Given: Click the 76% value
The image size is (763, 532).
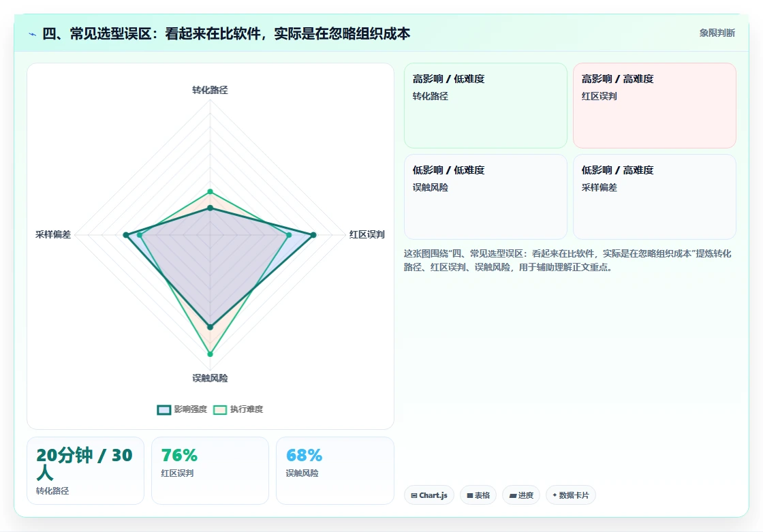Looking at the screenshot, I should point(179,455).
